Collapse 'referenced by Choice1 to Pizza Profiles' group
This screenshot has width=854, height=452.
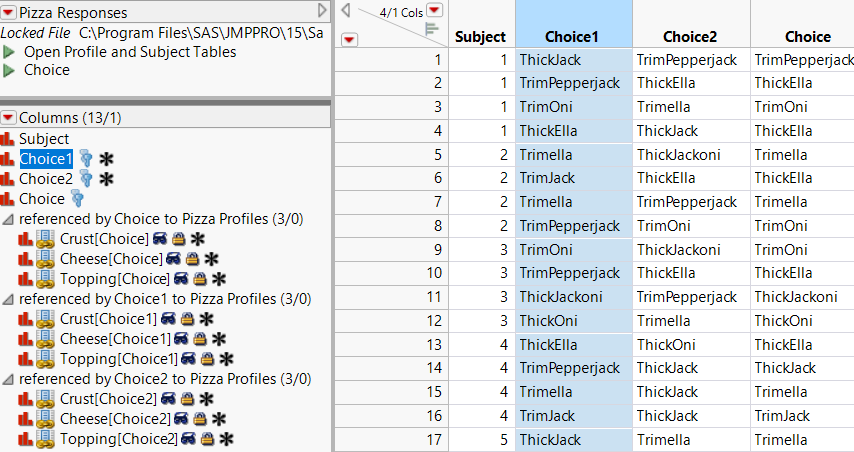pos(9,299)
